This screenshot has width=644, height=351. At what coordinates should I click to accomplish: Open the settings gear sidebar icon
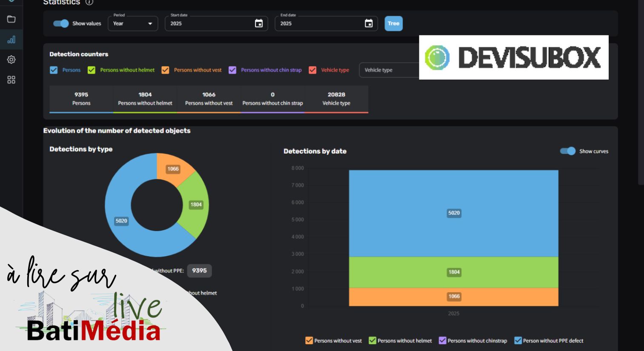click(x=11, y=60)
